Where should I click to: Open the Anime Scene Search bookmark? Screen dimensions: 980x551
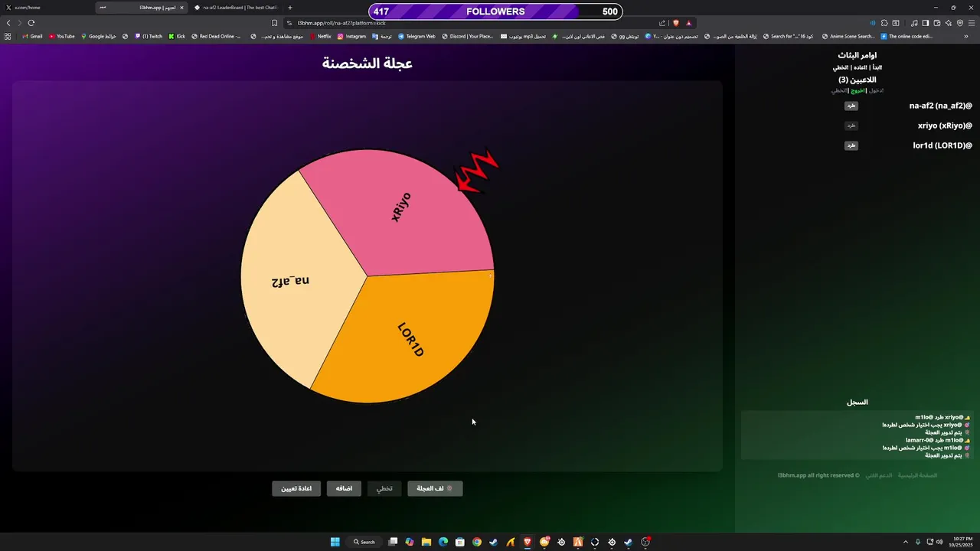(848, 36)
